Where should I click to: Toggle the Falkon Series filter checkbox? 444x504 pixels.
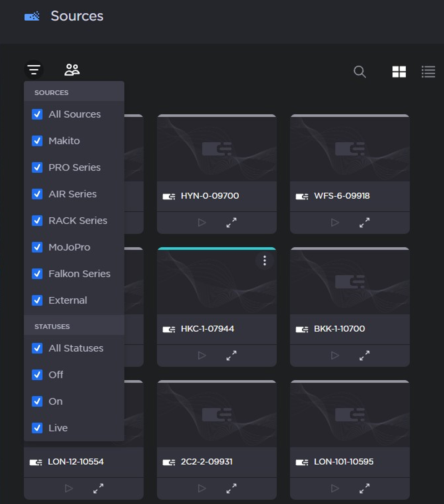pyautogui.click(x=37, y=274)
